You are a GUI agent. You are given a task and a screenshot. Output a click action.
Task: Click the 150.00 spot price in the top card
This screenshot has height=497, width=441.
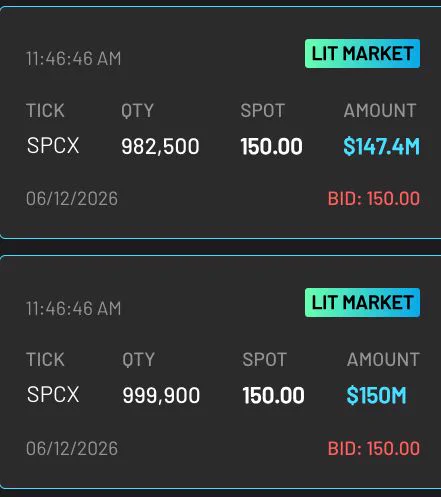click(x=272, y=146)
